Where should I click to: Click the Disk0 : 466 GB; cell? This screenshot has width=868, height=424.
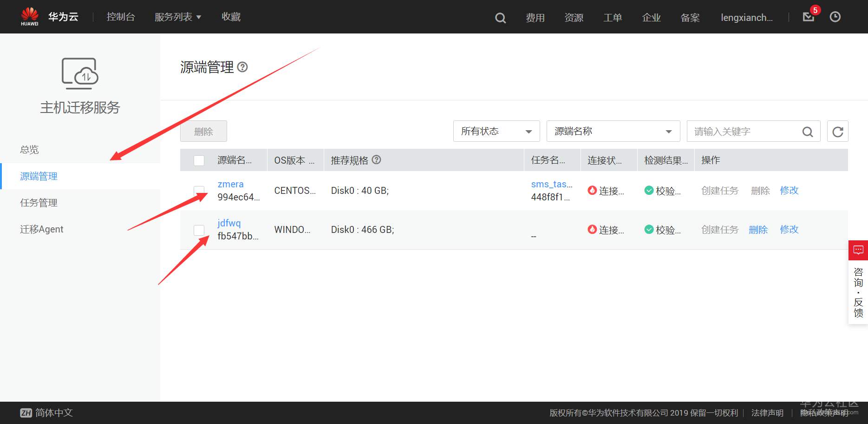pyautogui.click(x=362, y=230)
